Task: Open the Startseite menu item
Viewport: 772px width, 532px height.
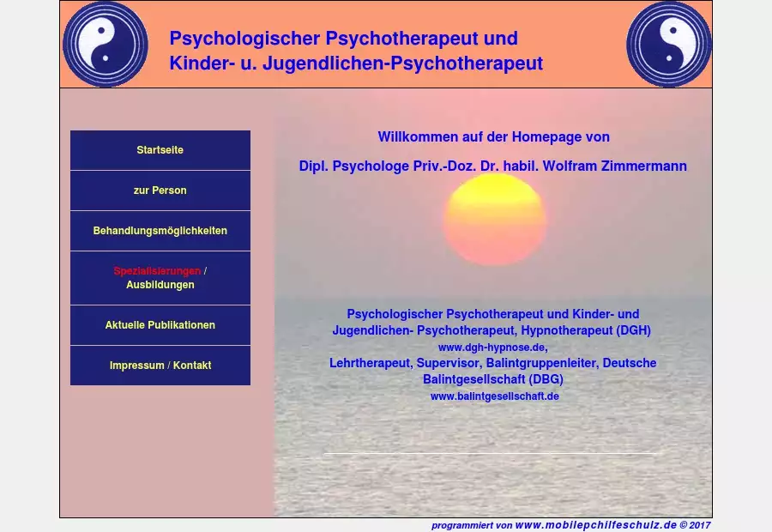Action: (x=160, y=150)
